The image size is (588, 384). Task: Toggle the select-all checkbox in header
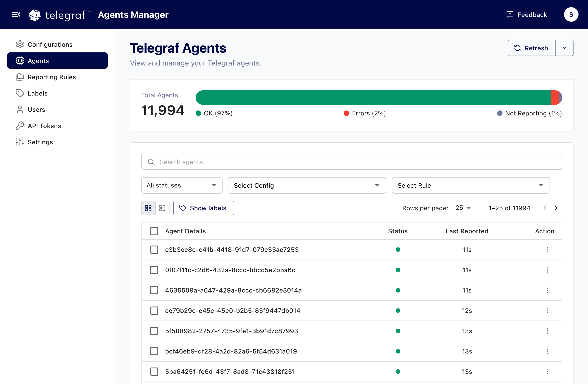[154, 231]
